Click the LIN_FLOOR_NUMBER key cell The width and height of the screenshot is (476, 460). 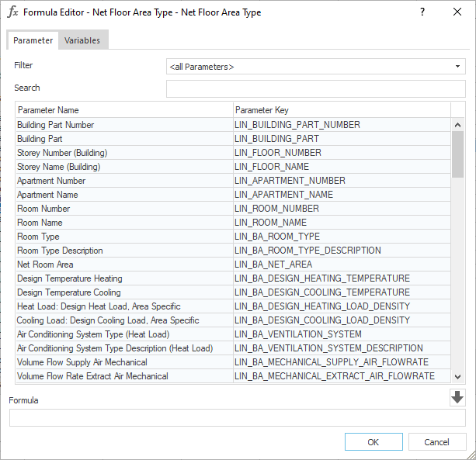[342, 153]
